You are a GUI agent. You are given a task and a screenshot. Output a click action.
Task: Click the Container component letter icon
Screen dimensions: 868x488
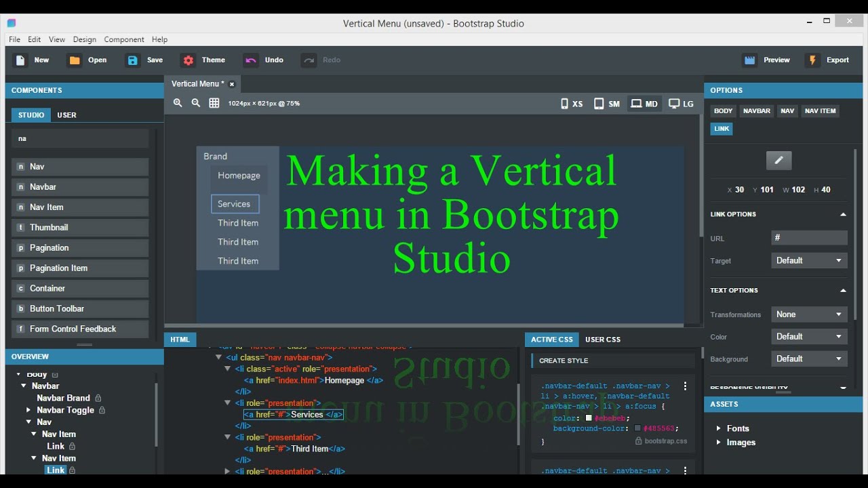pyautogui.click(x=21, y=289)
